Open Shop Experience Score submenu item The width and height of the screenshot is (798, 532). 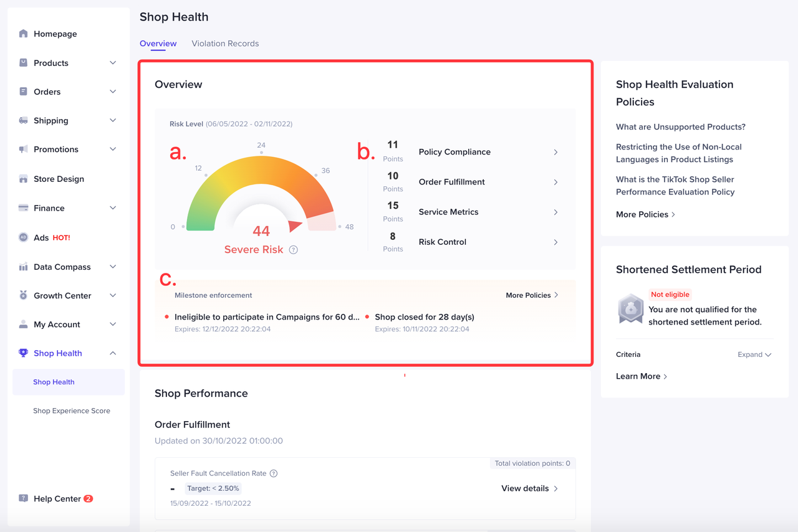tap(72, 411)
